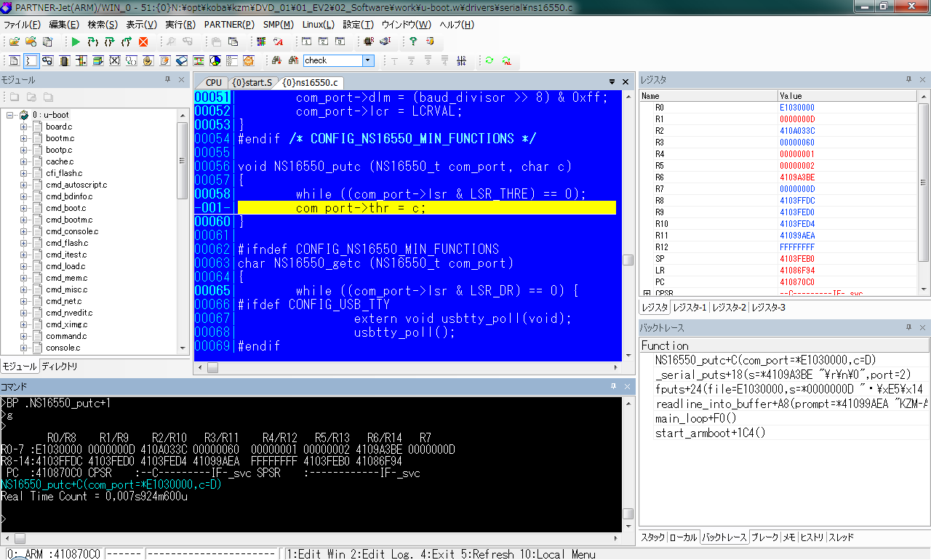Switch to the CPU editor tab
Viewport: 931px width, 560px height.
pyautogui.click(x=214, y=83)
